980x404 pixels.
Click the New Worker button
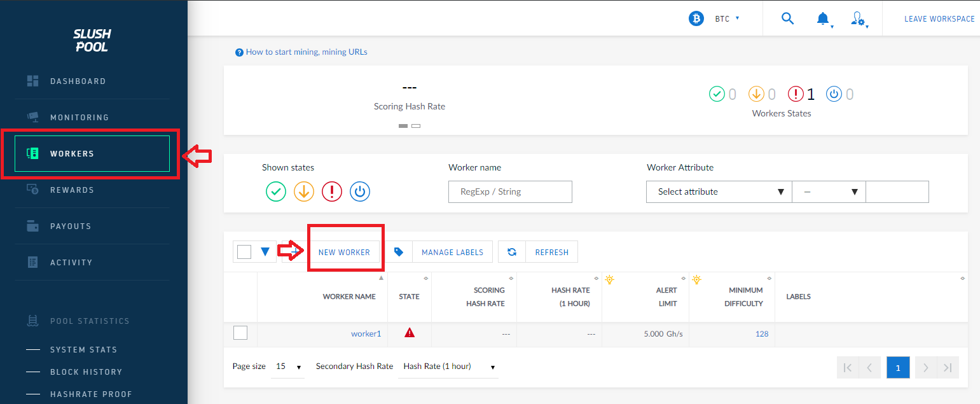pos(344,252)
